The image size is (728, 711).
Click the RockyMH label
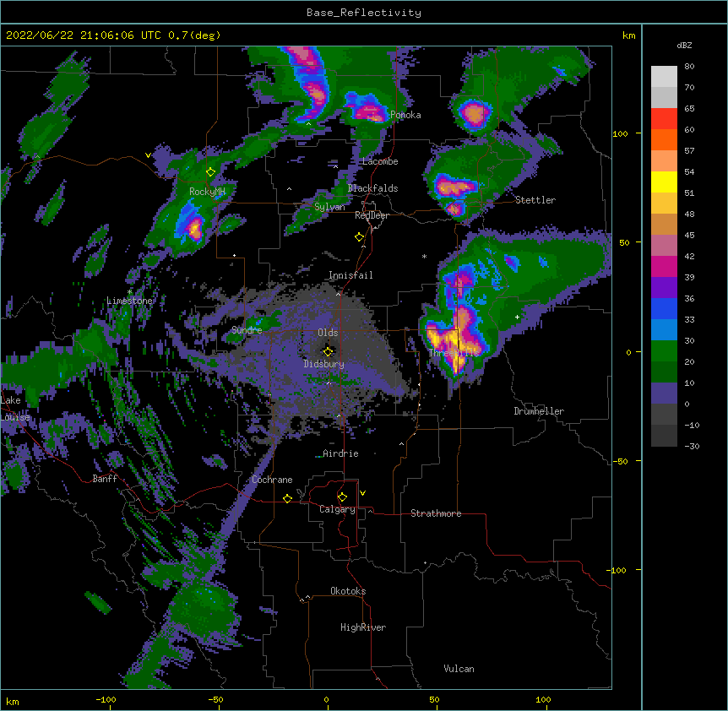207,192
